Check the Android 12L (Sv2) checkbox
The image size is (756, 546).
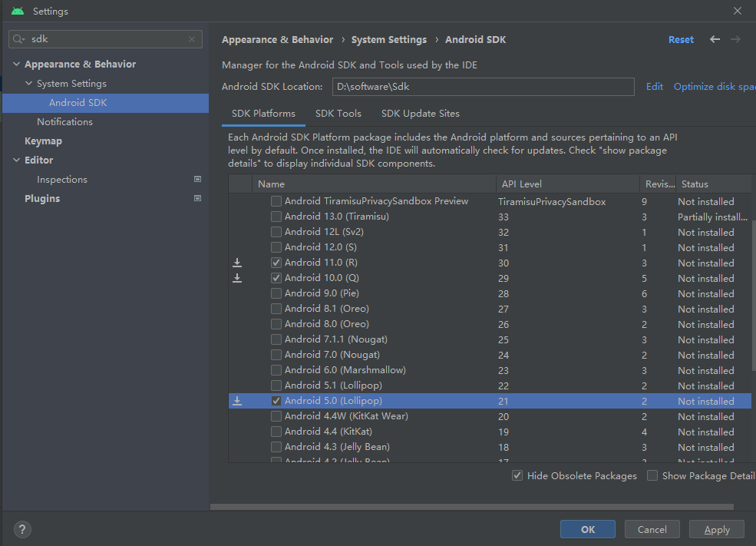[276, 232]
